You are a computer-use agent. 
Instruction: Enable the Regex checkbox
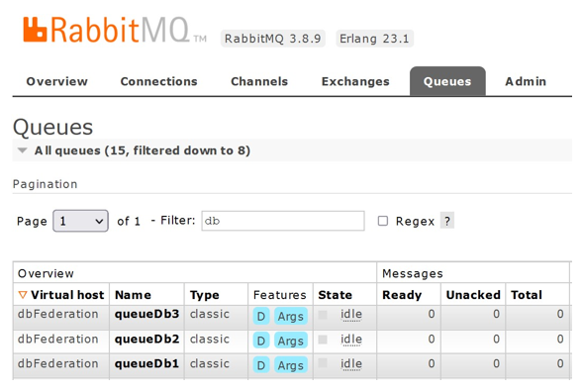(x=383, y=221)
